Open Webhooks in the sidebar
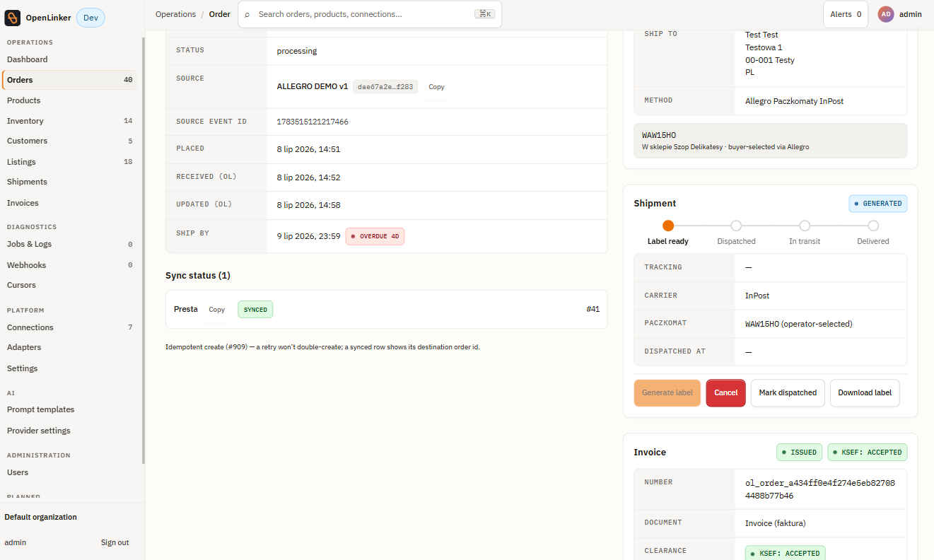The width and height of the screenshot is (934, 560). click(x=69, y=265)
